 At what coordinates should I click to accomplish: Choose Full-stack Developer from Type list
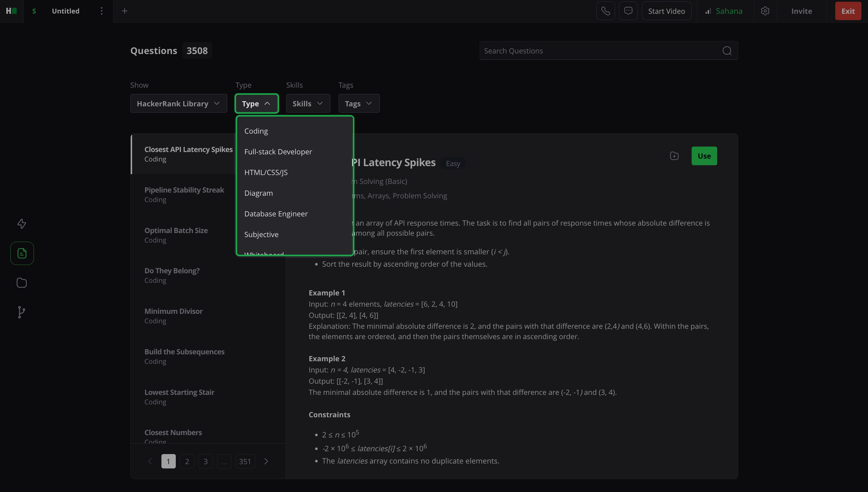pos(278,152)
